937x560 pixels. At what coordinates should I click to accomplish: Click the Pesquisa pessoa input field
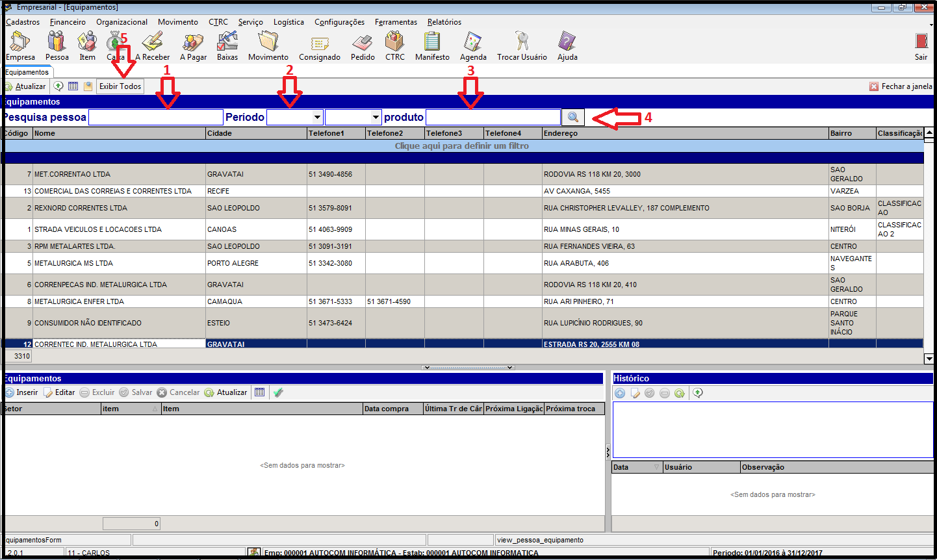tap(156, 117)
